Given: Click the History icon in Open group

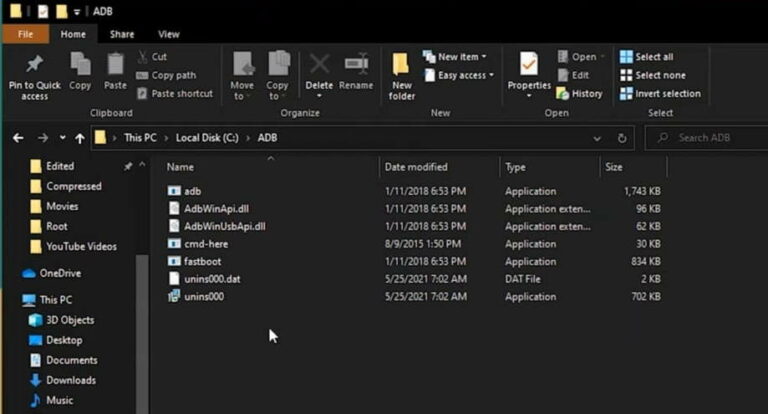Looking at the screenshot, I should click(579, 93).
